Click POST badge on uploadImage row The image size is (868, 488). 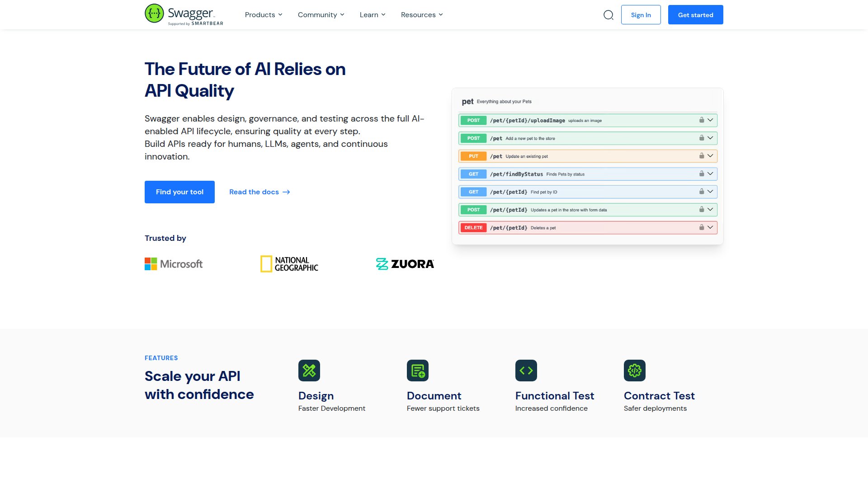point(473,120)
